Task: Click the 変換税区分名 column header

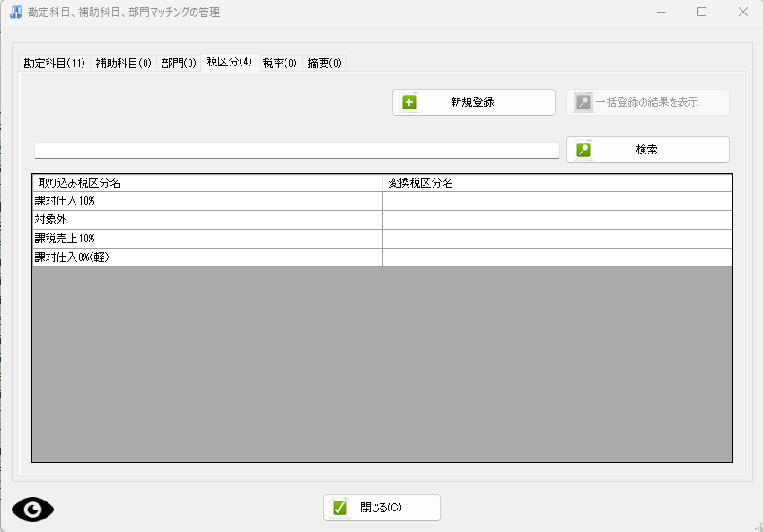Action: pos(557,183)
